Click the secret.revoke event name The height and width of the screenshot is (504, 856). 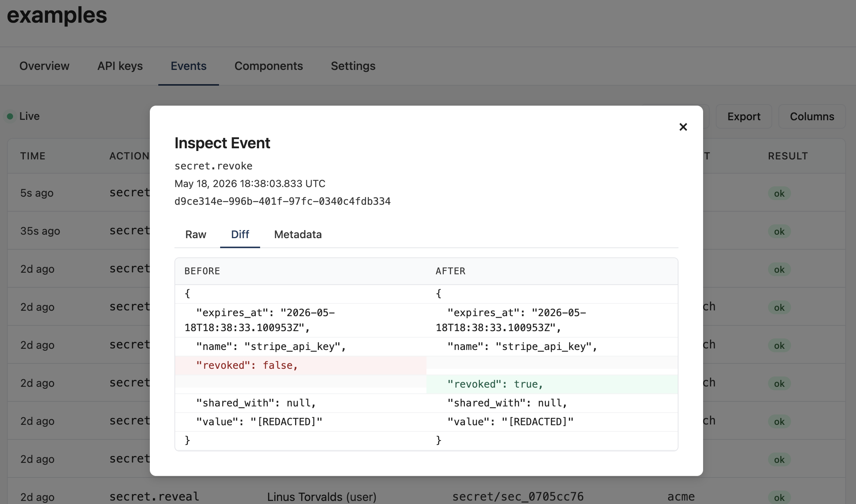(213, 166)
